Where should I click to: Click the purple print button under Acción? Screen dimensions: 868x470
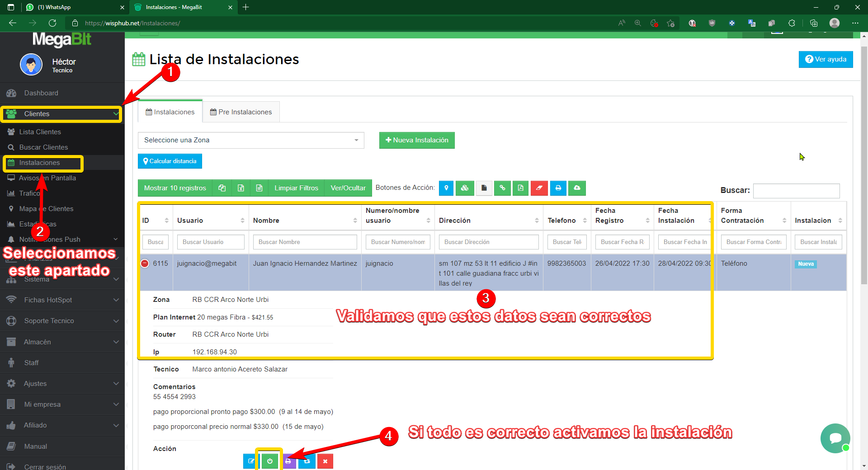tap(288, 461)
